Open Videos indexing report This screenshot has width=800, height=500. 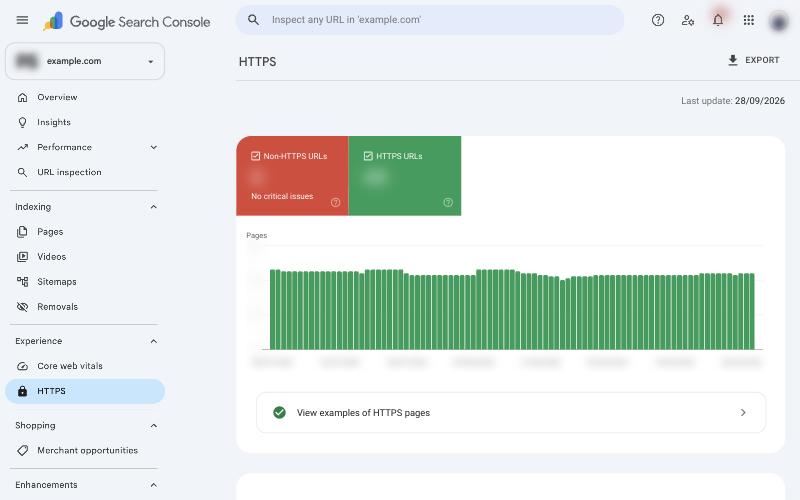(x=85, y=257)
